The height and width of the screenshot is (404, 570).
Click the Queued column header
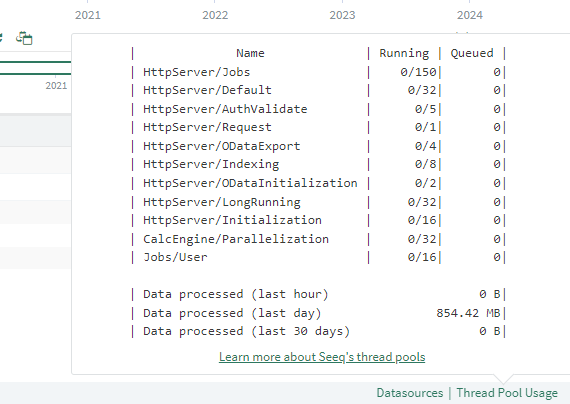point(472,53)
